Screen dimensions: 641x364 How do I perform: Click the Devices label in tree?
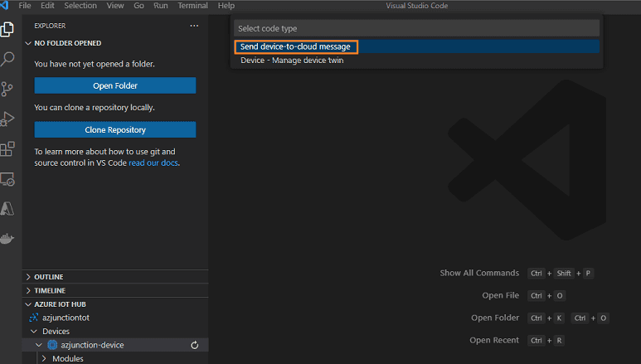(56, 332)
